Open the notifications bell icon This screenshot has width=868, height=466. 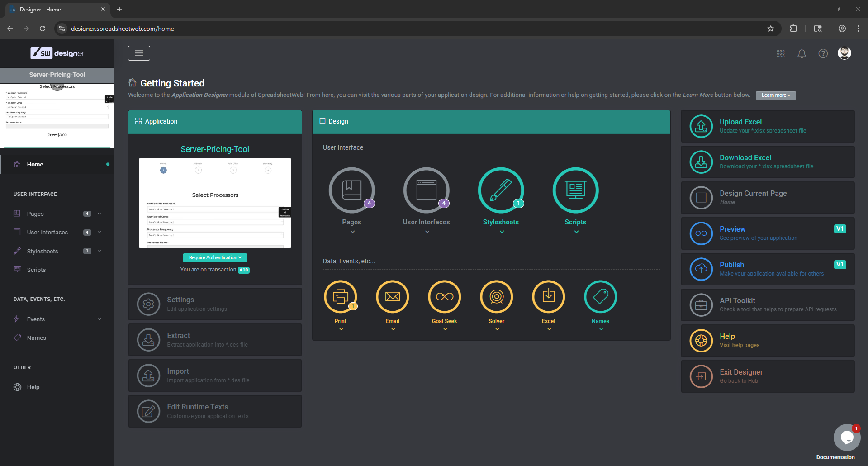802,53
